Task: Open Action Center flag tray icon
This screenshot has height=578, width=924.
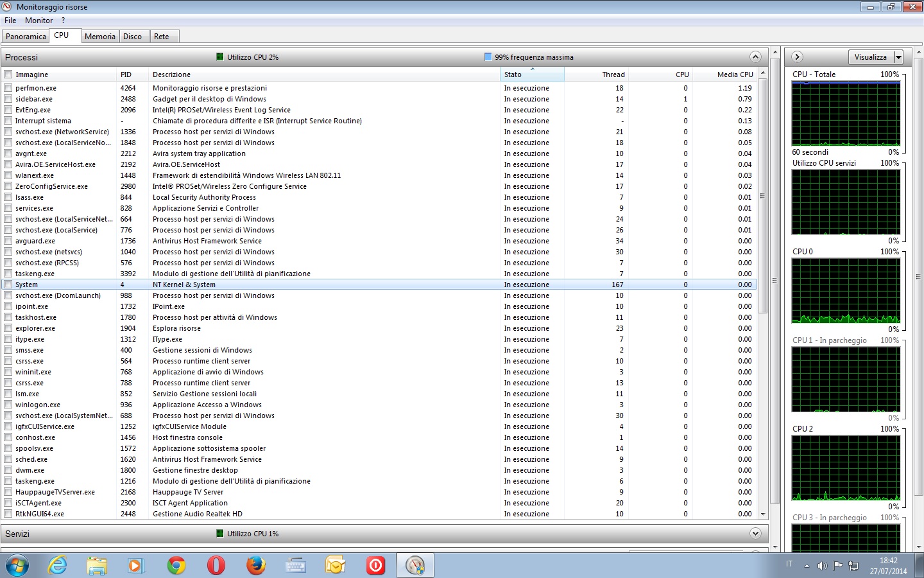Action: click(837, 566)
